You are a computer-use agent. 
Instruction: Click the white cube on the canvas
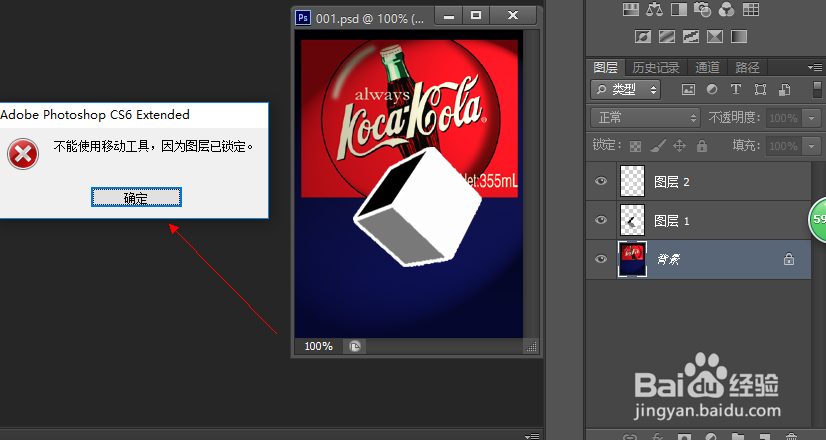(421, 208)
